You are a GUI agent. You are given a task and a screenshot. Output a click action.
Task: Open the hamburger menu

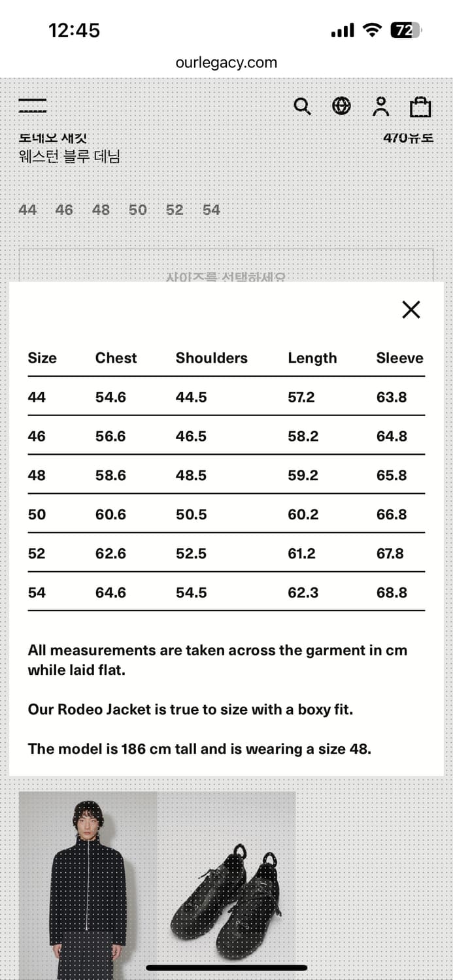[x=33, y=106]
